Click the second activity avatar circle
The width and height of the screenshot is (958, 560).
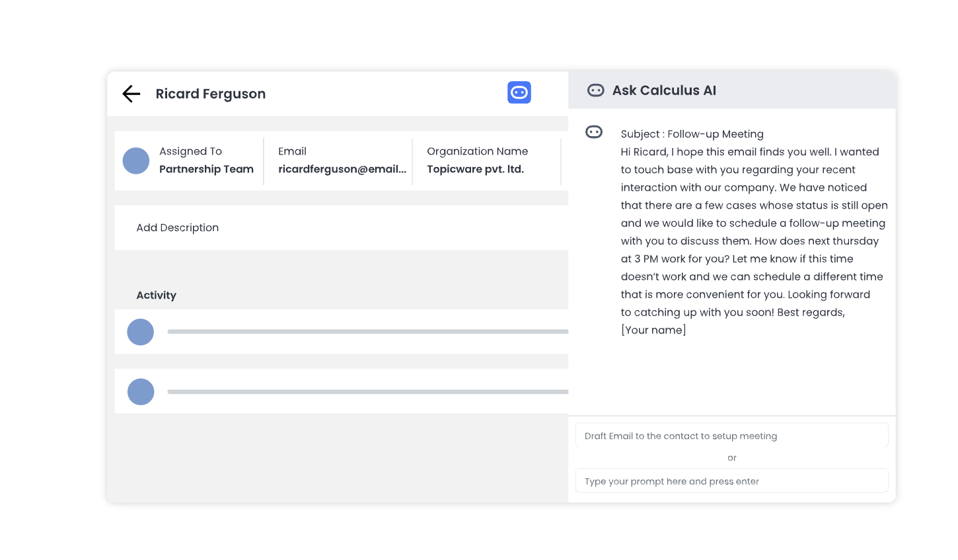point(141,392)
